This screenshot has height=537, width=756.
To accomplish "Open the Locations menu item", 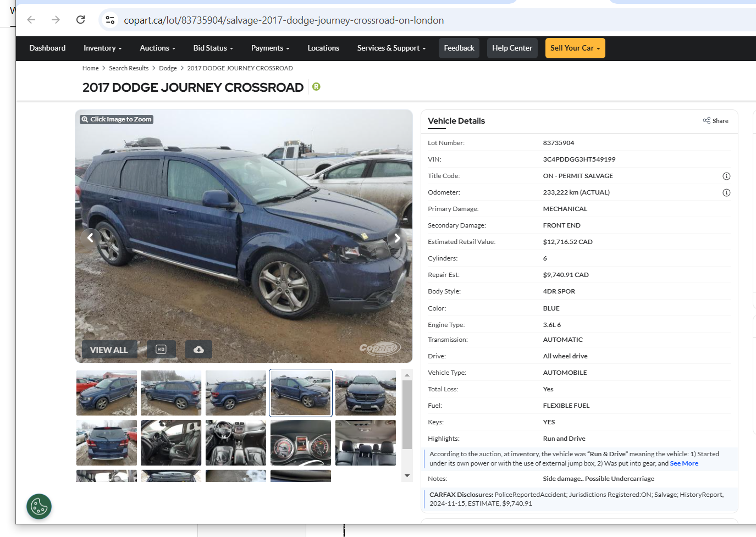I will point(323,48).
